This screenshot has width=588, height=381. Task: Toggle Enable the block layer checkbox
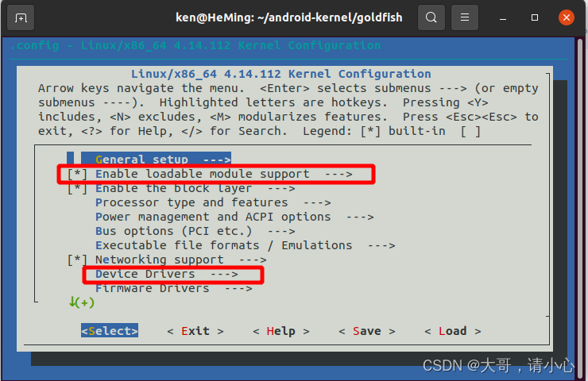[x=77, y=188]
